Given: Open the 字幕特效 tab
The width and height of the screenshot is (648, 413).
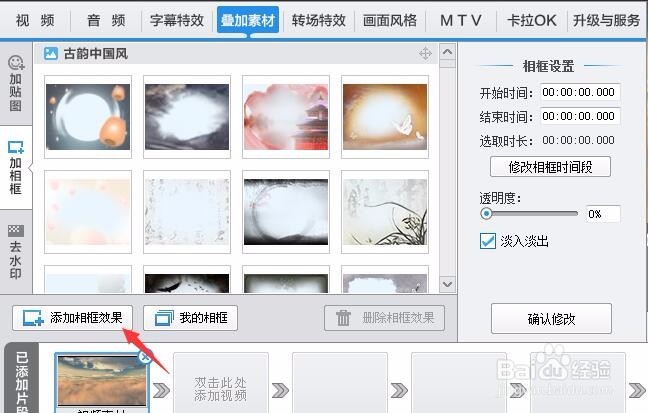Looking at the screenshot, I should pyautogui.click(x=177, y=20).
